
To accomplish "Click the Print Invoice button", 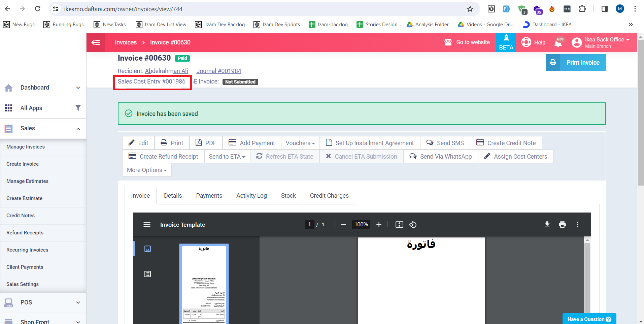I will [576, 63].
